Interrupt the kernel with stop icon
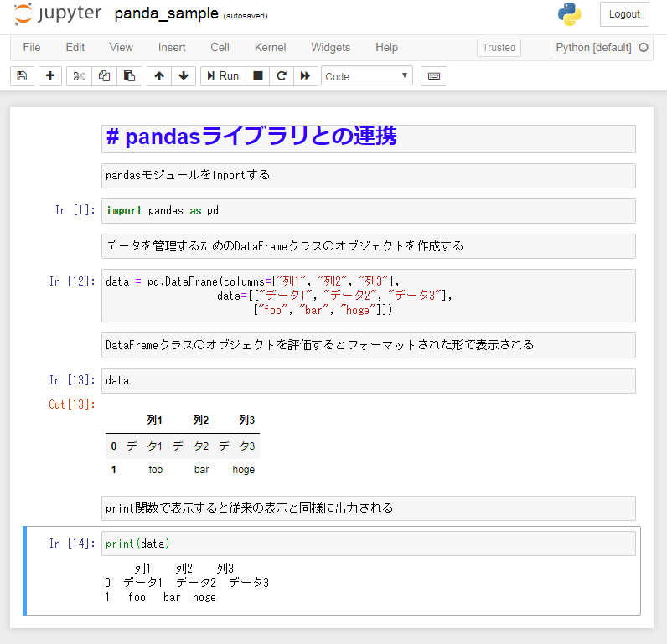Image resolution: width=667 pixels, height=644 pixels. point(258,76)
